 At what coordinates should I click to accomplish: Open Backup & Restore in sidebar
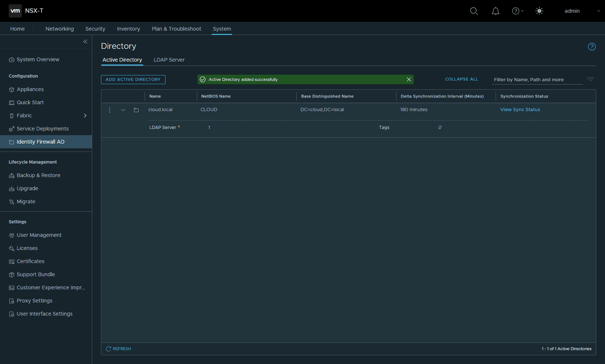click(38, 175)
